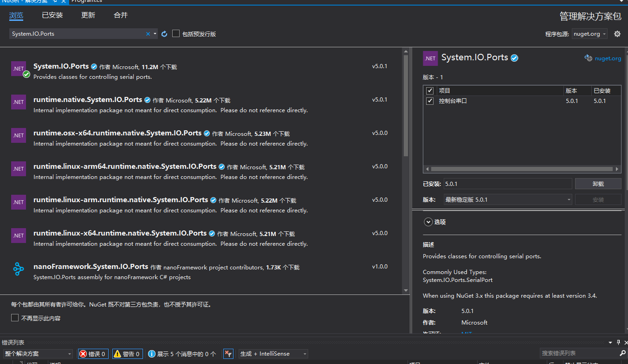Viewport: 628px width, 364px height.
Task: Click the 版本 column header in project table
Action: coord(571,91)
